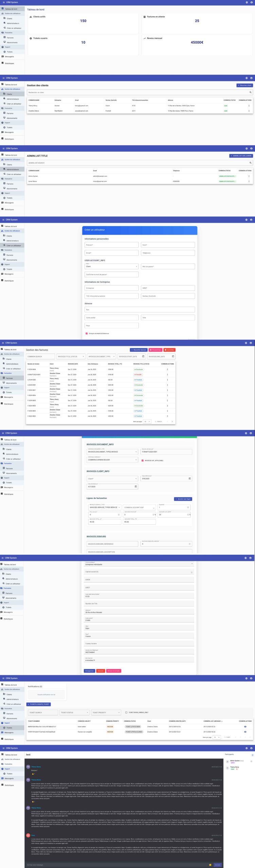Viewport: 255px width, 868px height.
Task: Enable TICKET.SHOW_UNREAD_ONLY checkbox
Action: (x=126, y=712)
